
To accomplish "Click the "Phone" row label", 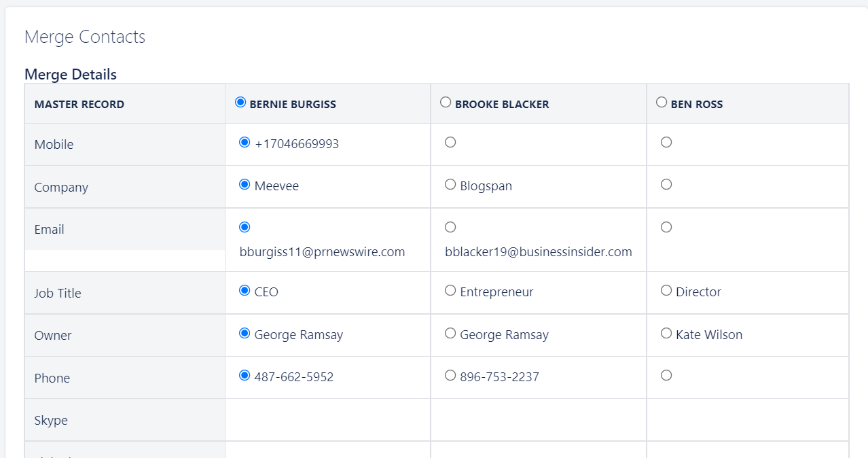I will point(52,378).
